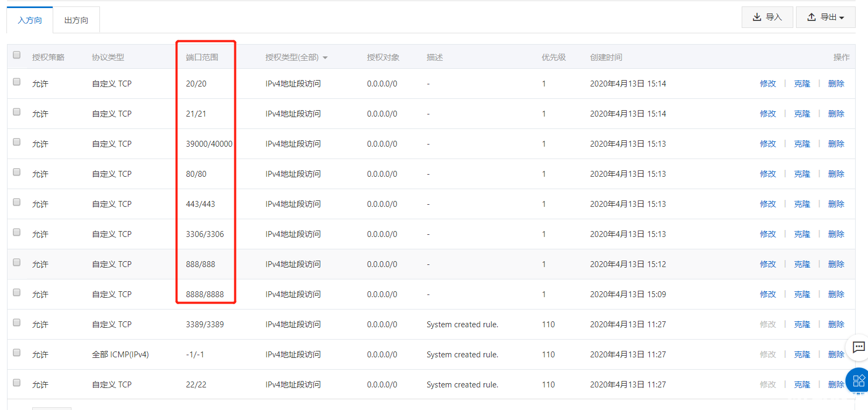
Task: Click the 39000/40000 port range cell
Action: (x=209, y=143)
